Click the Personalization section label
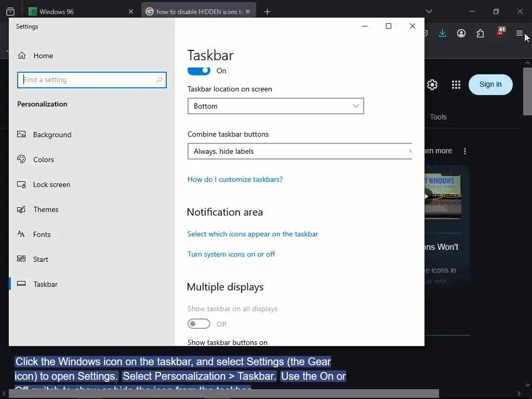This screenshot has height=399, width=532. point(43,104)
